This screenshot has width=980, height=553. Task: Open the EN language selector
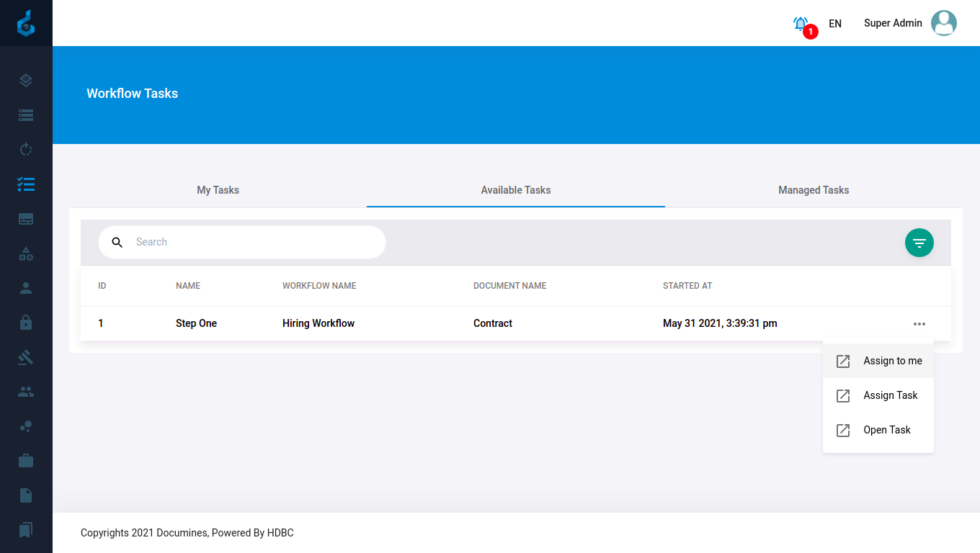coord(835,24)
